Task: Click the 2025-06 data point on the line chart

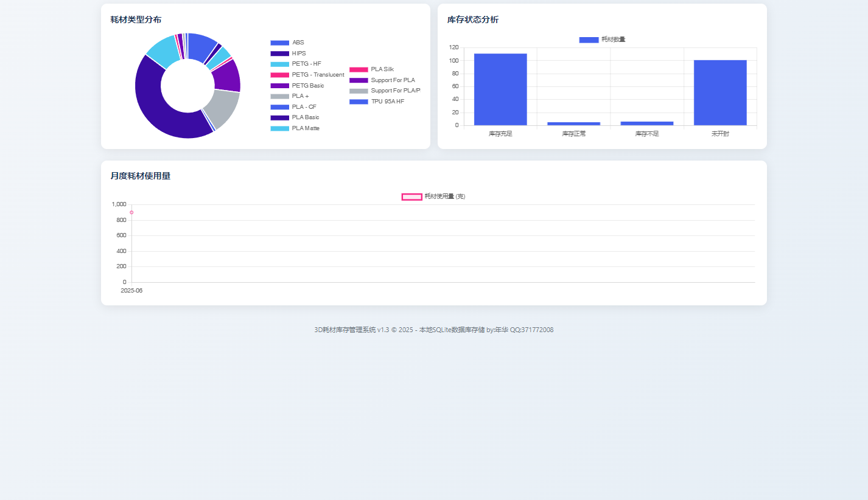Action: (x=131, y=212)
